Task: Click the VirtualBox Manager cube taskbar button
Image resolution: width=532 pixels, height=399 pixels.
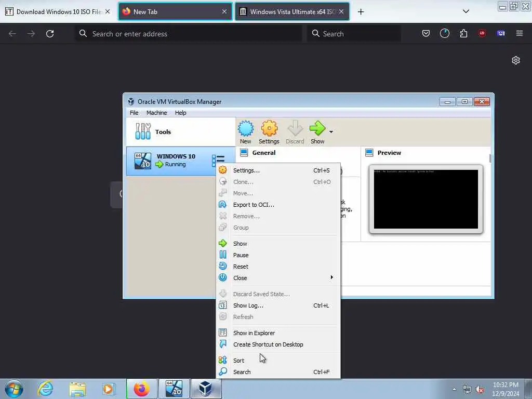Action: click(206, 389)
